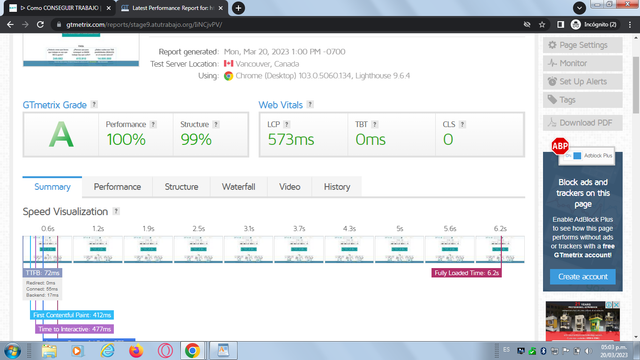Close the Latest Performance Report tab
This screenshot has height=360, width=640.
click(221, 8)
